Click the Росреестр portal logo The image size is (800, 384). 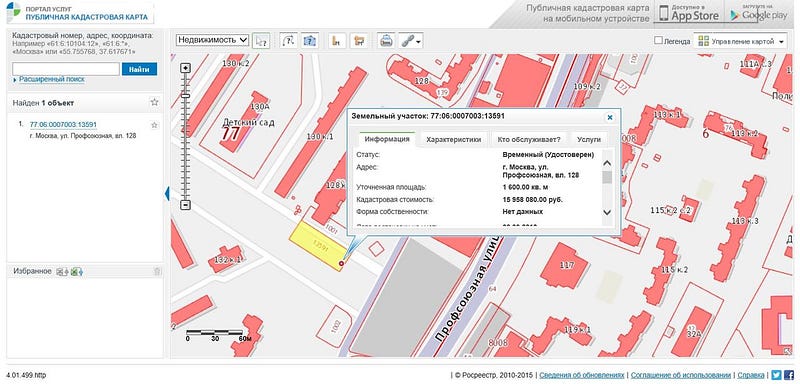tap(14, 12)
